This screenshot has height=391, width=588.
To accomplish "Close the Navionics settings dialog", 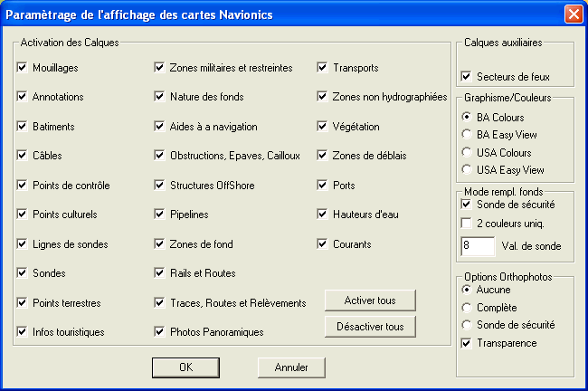I will click(x=574, y=14).
